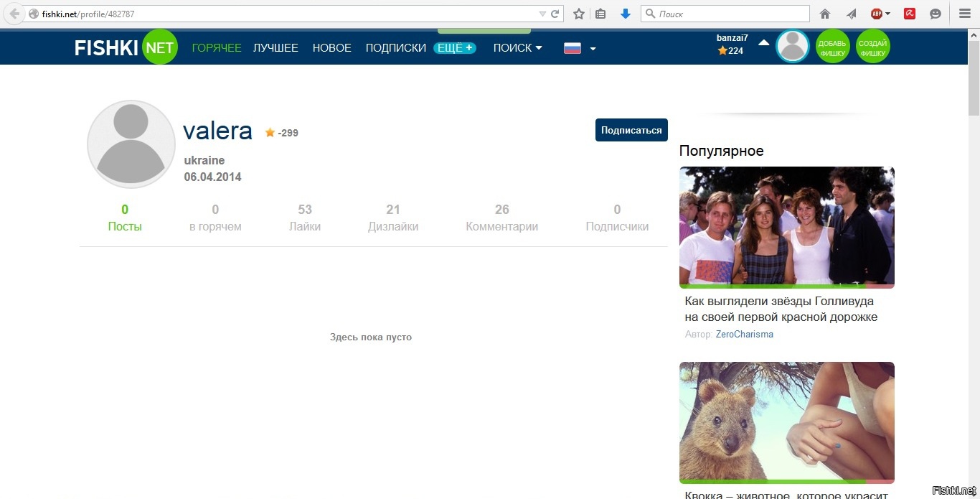980x499 pixels.
Task: Expand the ЕЩЁ + menu
Action: (455, 48)
